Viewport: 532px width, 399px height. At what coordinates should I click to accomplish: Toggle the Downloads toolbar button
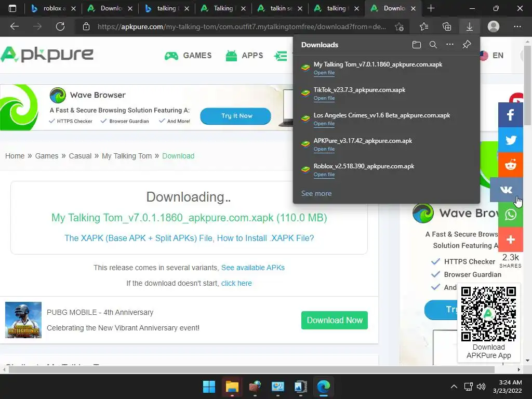470,26
